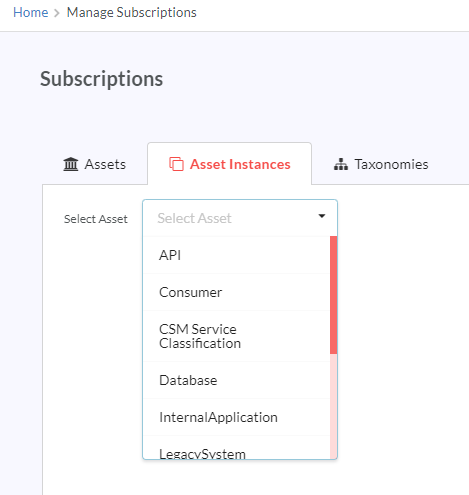Pick CSM Service Classification from the list
The width and height of the screenshot is (469, 495).
coord(237,336)
